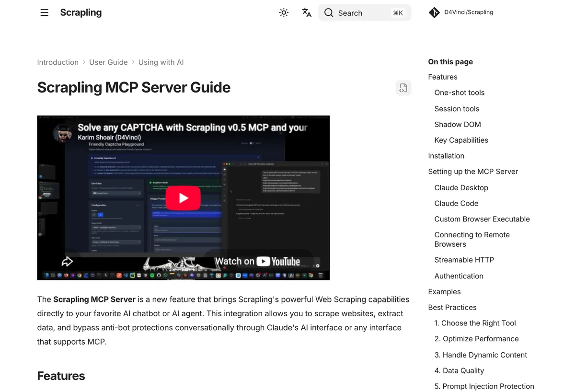This screenshot has width=575, height=392.
Task: Jump to Key Capabilities section
Action: tap(461, 140)
